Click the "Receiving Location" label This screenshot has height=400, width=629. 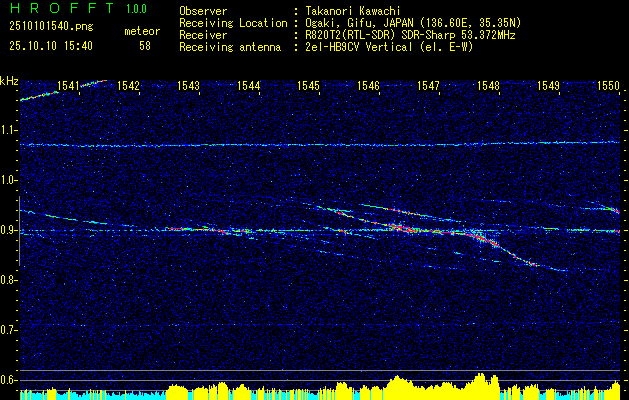[x=233, y=23]
